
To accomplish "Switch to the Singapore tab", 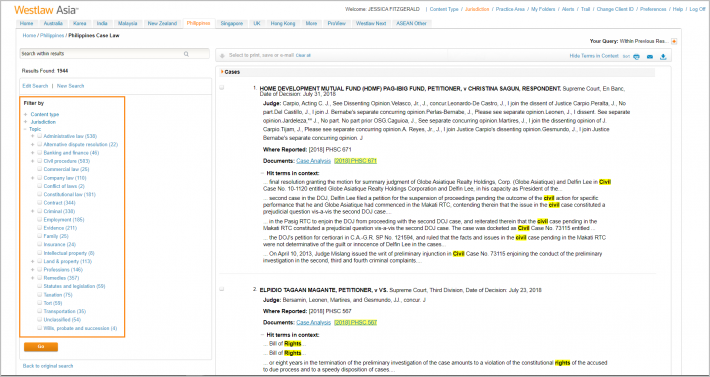I will pos(232,24).
